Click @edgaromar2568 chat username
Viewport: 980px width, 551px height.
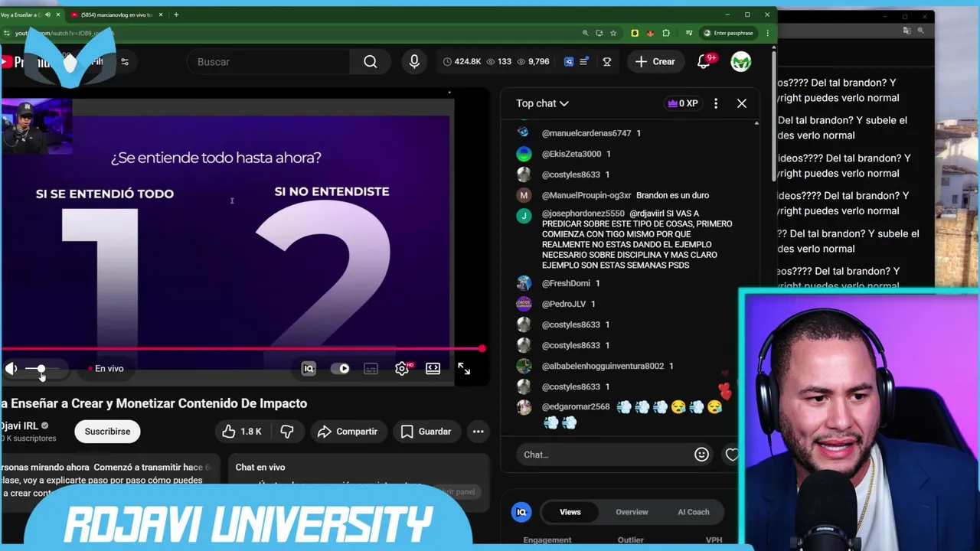click(576, 407)
